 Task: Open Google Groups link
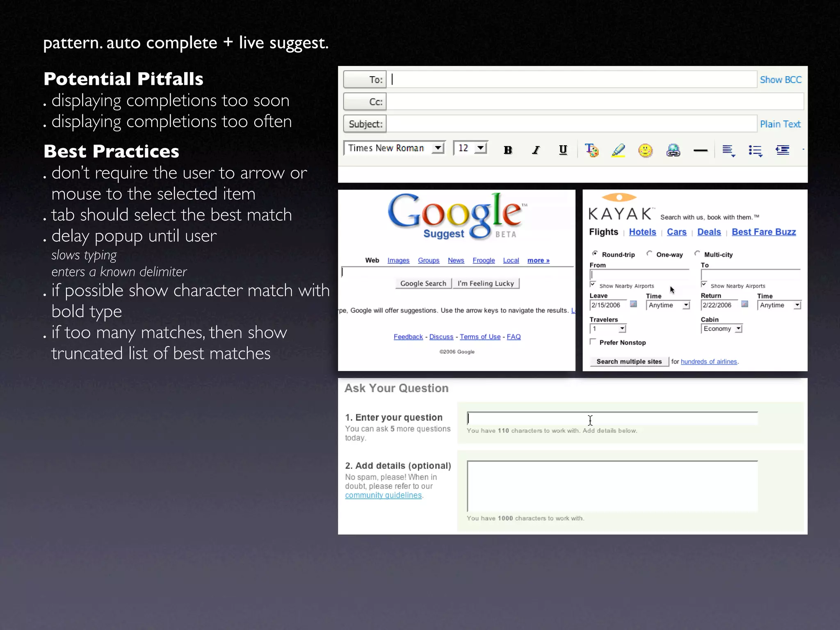429,260
